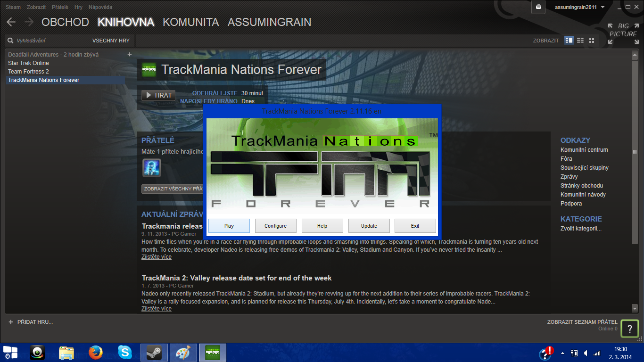Open the VŠECHNY HRY filter dropdown
The height and width of the screenshot is (362, 644).
111,41
